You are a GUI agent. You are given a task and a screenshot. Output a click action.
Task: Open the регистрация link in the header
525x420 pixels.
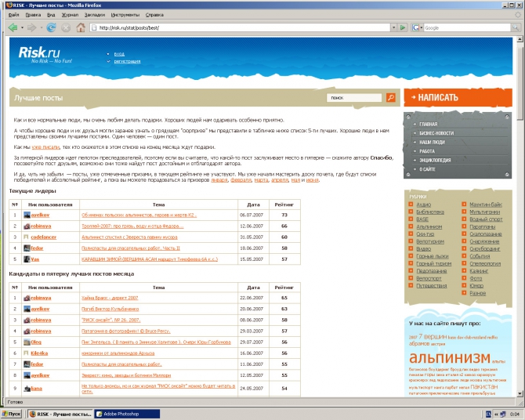pos(127,61)
